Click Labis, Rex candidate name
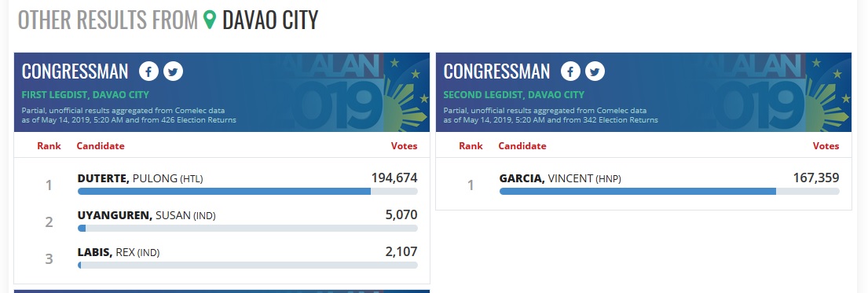The image size is (868, 293). [119, 253]
